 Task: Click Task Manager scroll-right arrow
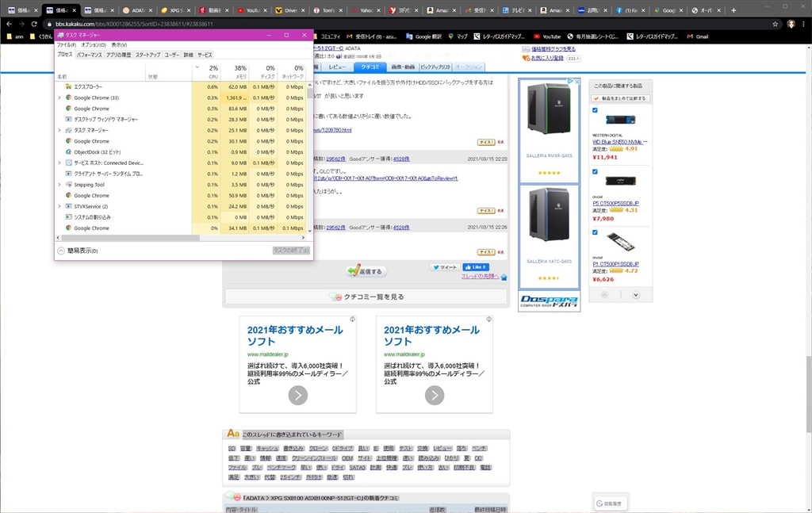pos(304,238)
